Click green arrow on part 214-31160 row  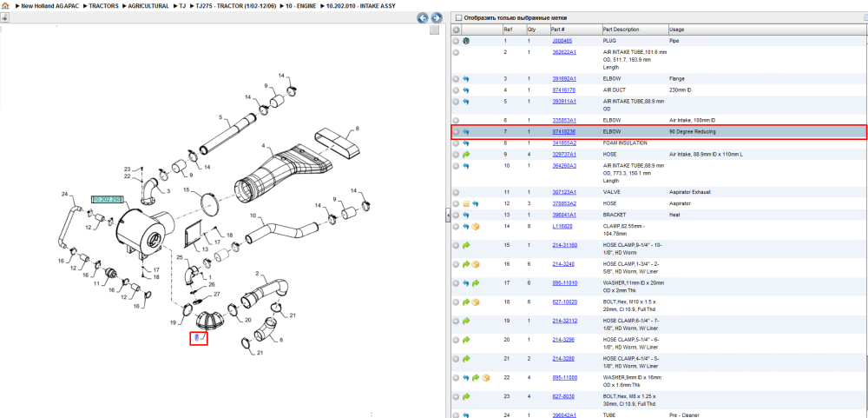465,245
